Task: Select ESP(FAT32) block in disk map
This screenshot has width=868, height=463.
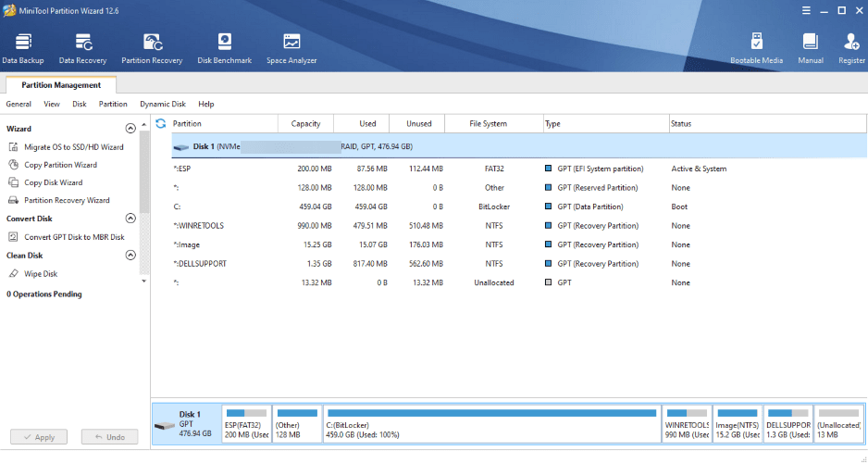Action: tap(246, 424)
